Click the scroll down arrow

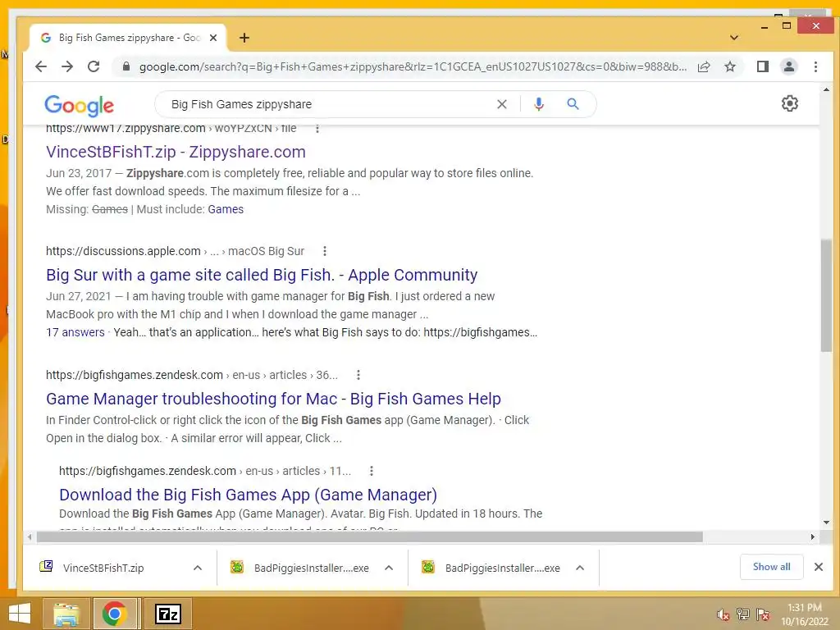pos(825,523)
